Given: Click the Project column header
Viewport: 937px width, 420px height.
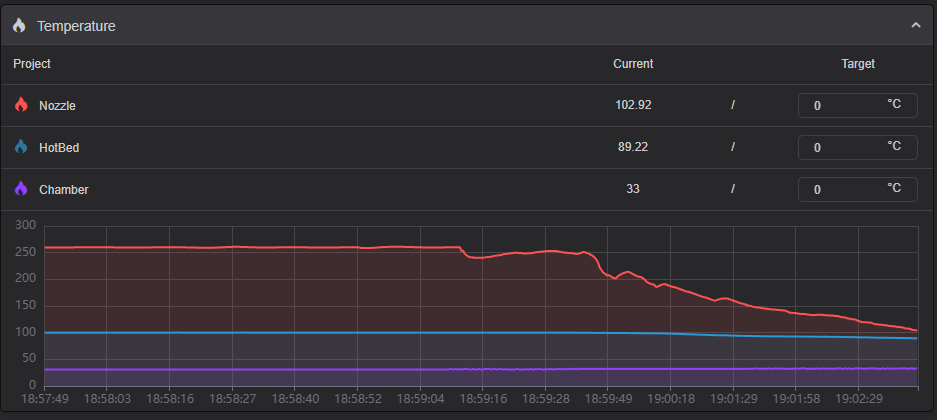Looking at the screenshot, I should coord(32,64).
